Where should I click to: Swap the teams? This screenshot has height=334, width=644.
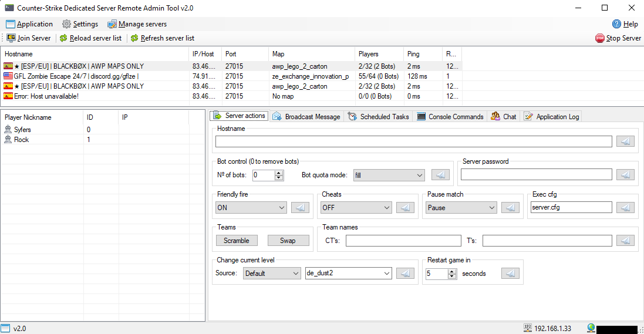(288, 240)
